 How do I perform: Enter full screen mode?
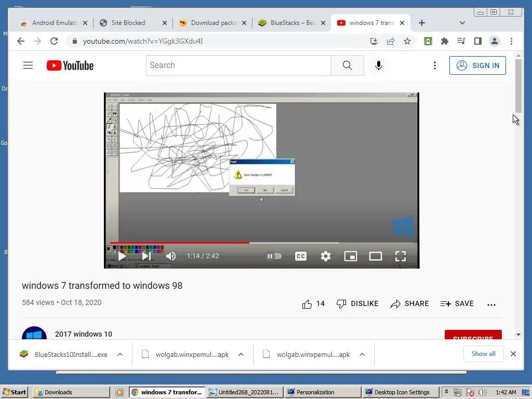tap(401, 256)
